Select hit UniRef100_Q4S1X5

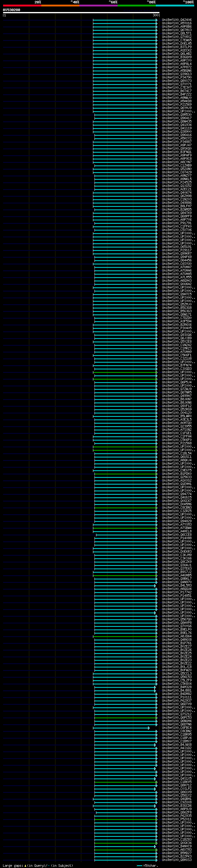[177, 778]
